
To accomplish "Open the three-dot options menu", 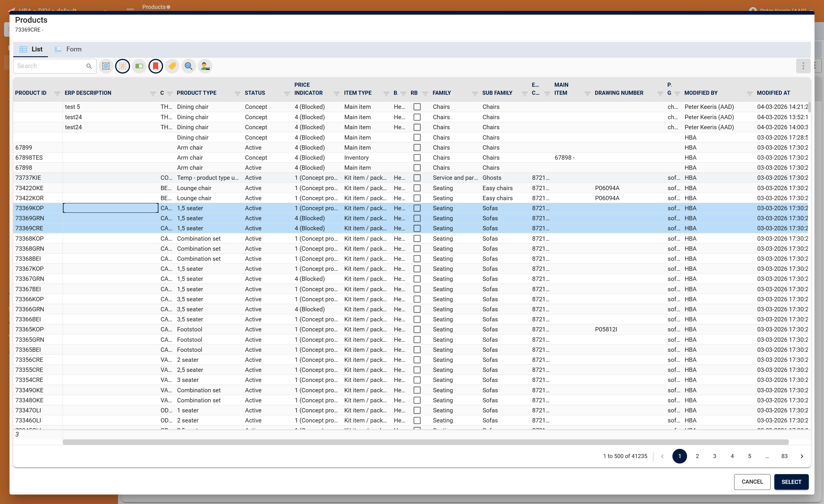I will [803, 66].
